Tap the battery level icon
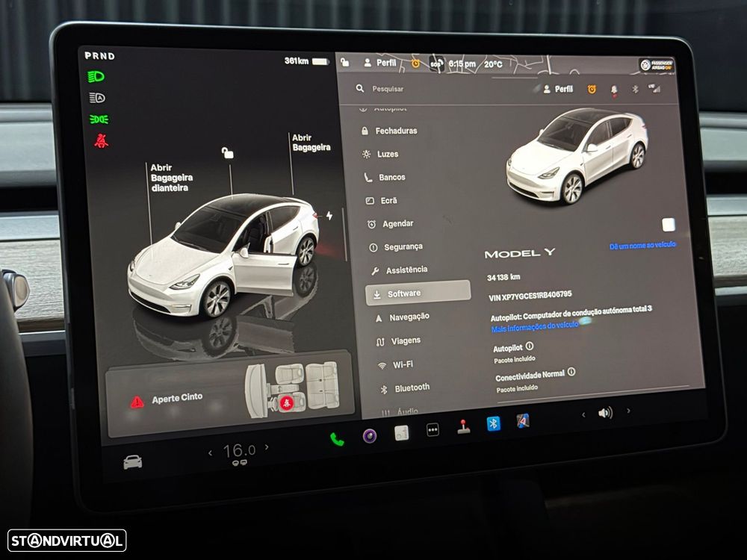 pyautogui.click(x=320, y=61)
